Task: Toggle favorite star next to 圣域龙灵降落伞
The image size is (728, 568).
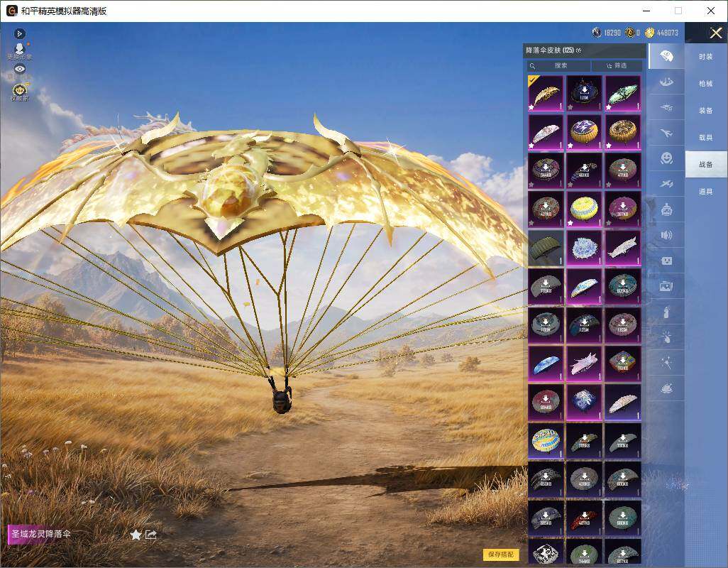Action: (x=136, y=535)
